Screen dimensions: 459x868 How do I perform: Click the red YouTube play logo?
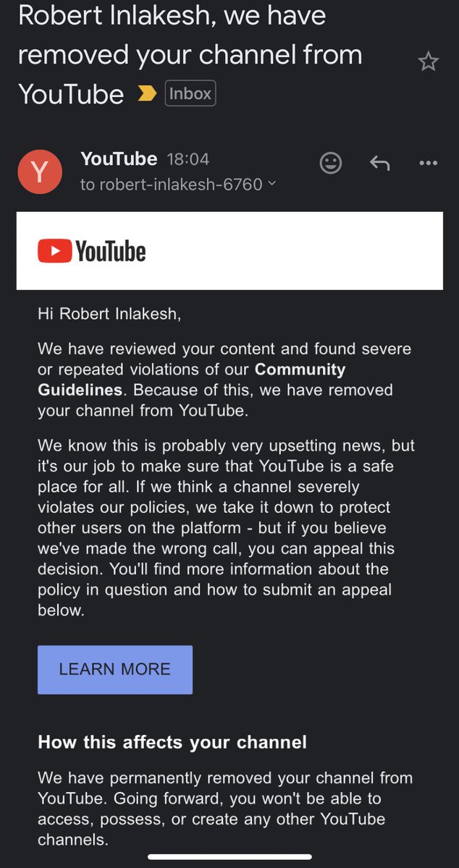[x=54, y=251]
